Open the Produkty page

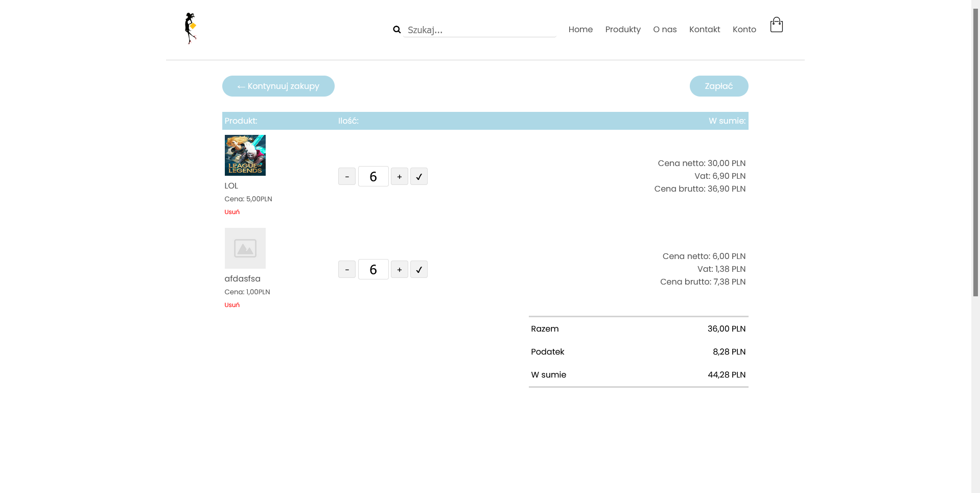click(x=622, y=30)
